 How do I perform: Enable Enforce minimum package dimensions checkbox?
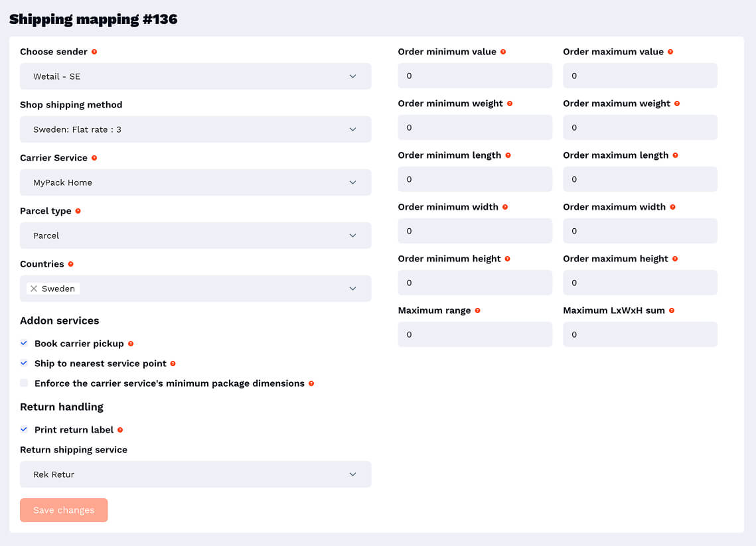(24, 383)
